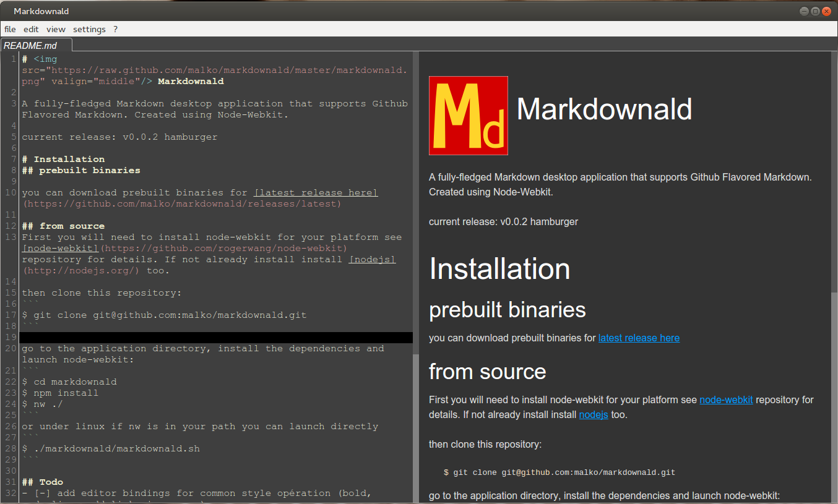This screenshot has width=838, height=504.
Task: Maximize the Markdownald window
Action: click(x=815, y=11)
